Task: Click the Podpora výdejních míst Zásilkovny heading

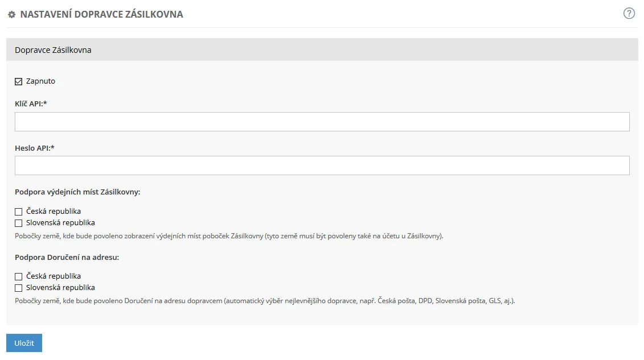Action: click(77, 192)
